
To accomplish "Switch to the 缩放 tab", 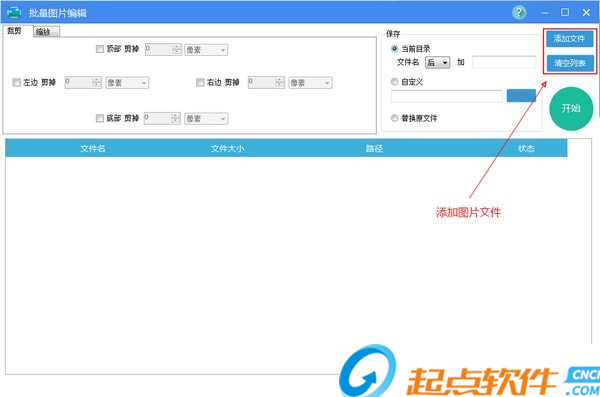I will click(46, 32).
